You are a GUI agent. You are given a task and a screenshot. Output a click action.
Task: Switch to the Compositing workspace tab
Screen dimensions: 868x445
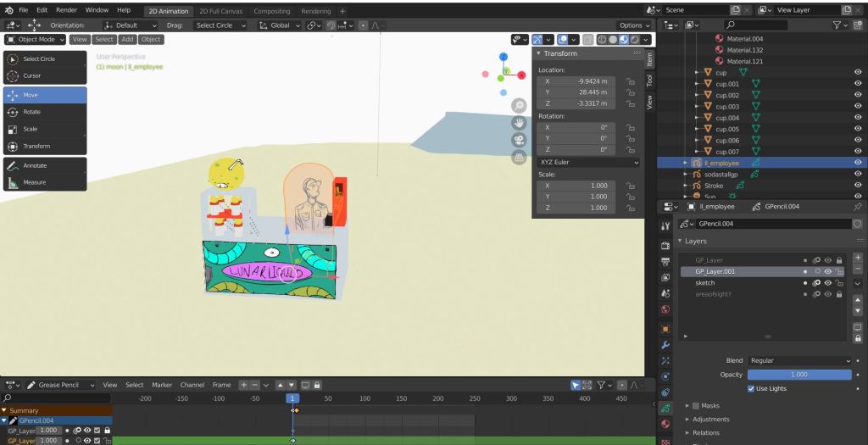pos(271,11)
